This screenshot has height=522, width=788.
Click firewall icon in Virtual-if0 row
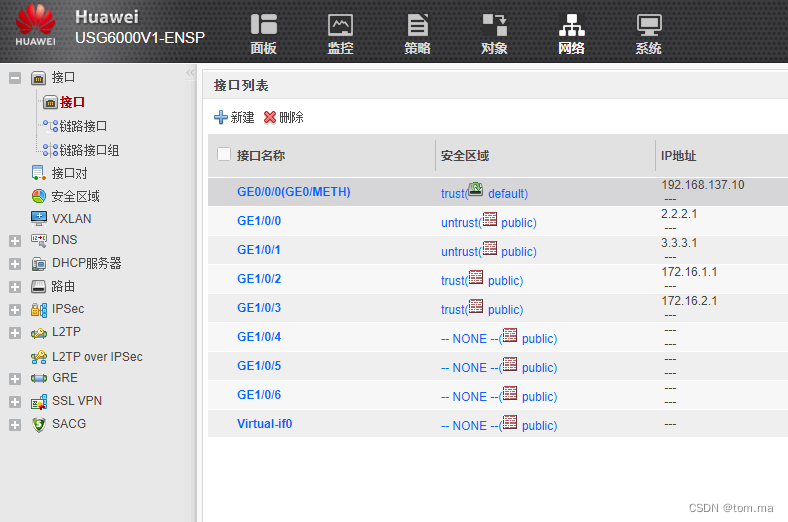[x=510, y=422]
